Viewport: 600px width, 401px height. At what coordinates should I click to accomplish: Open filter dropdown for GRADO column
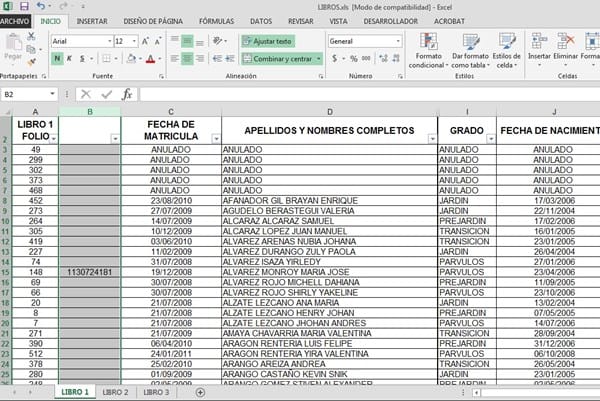[x=489, y=138]
